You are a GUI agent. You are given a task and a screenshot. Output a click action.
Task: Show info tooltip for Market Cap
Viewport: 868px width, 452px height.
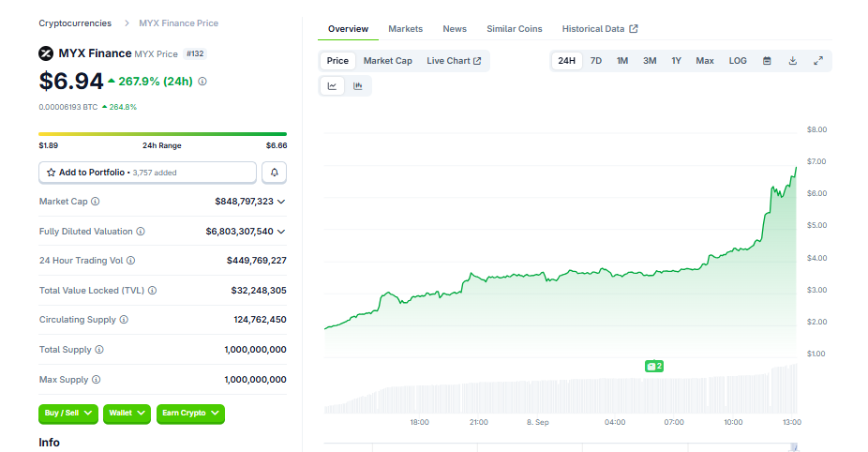pos(96,202)
